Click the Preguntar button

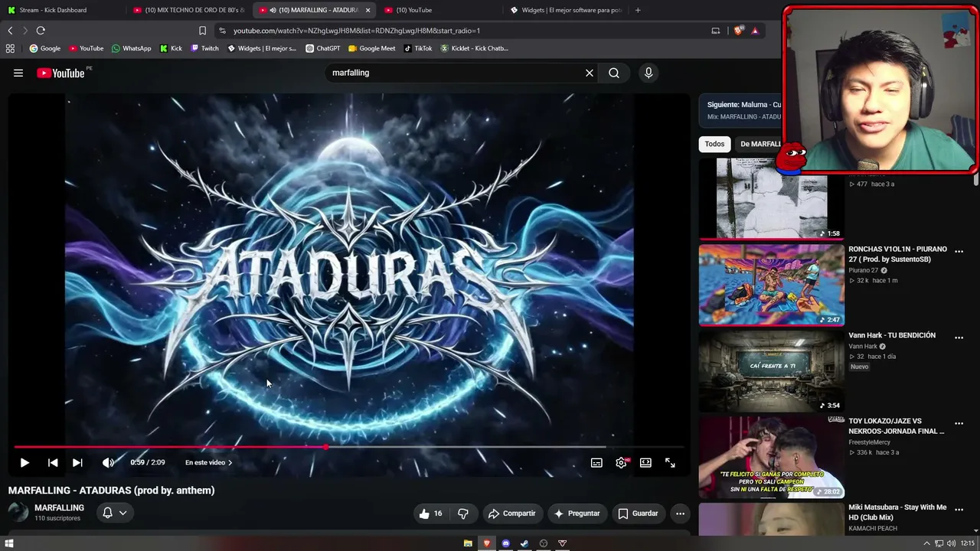pyautogui.click(x=577, y=514)
